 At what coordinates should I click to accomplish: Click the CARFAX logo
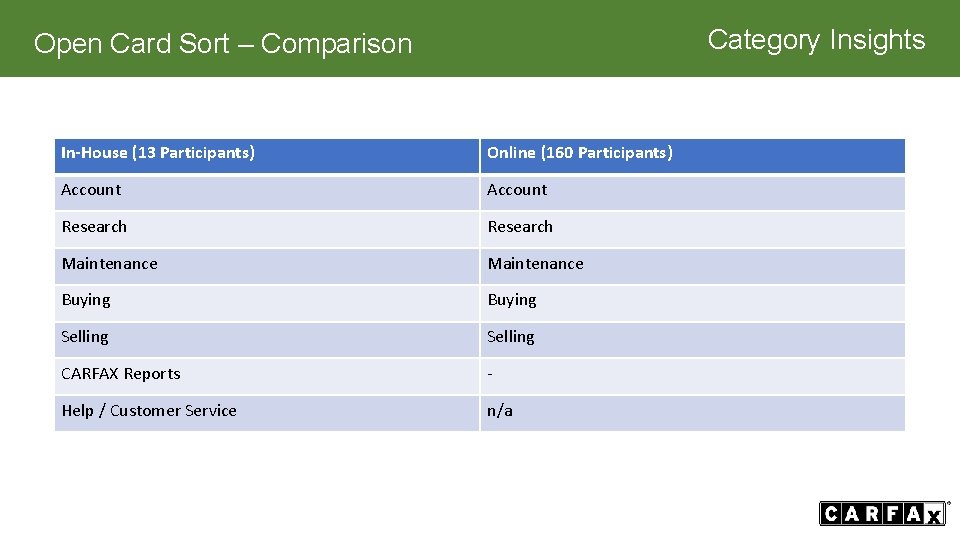click(x=883, y=514)
